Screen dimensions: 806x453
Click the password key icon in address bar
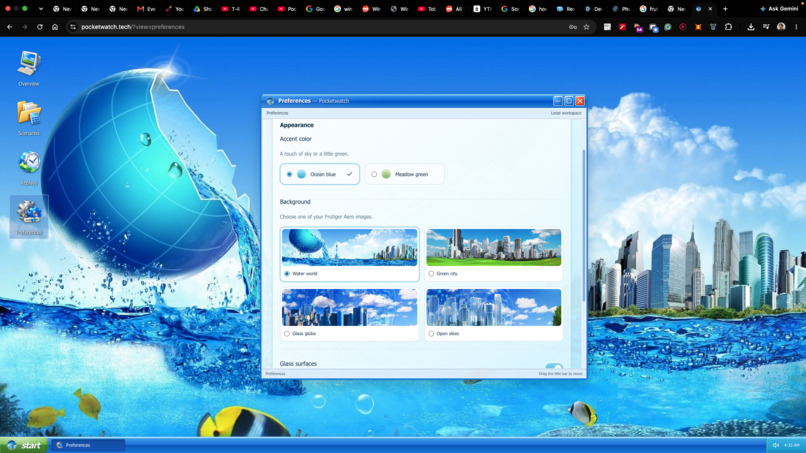(573, 27)
